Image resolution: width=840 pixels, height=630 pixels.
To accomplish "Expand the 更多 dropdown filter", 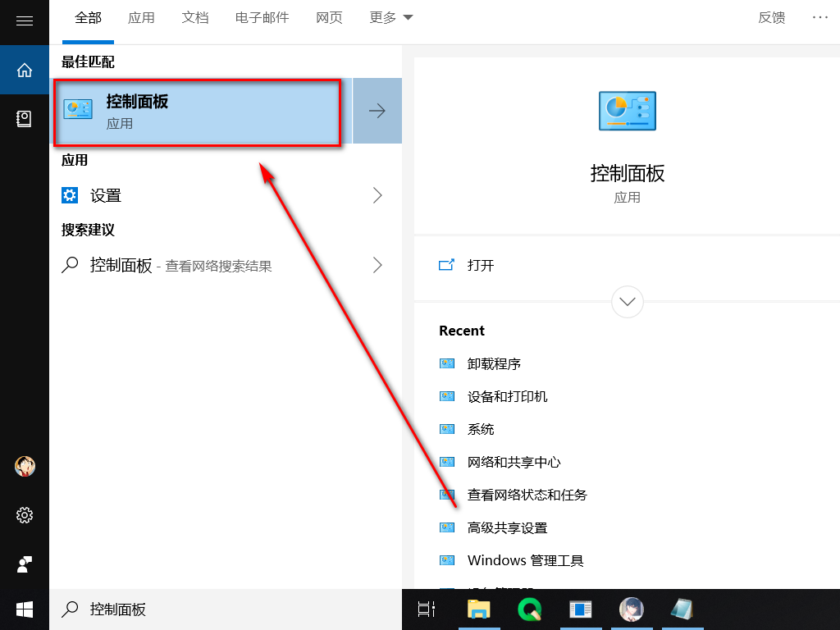I will tap(390, 17).
